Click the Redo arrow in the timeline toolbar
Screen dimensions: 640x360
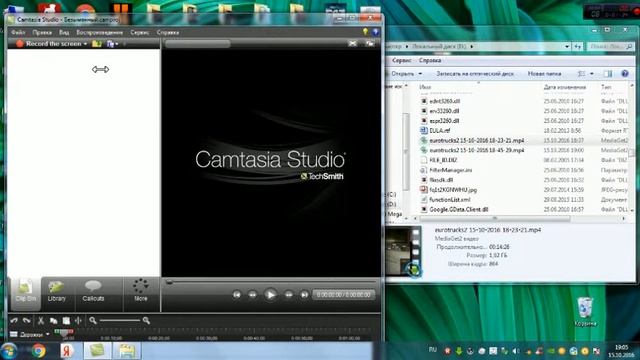coord(27,321)
